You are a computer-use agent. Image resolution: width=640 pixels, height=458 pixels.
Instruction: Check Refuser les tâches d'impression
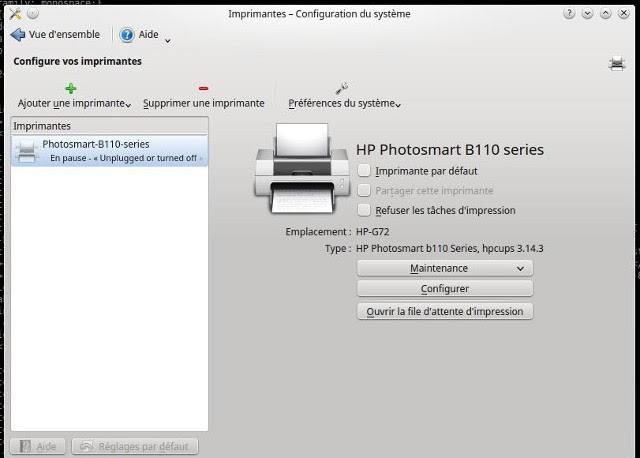(x=364, y=210)
